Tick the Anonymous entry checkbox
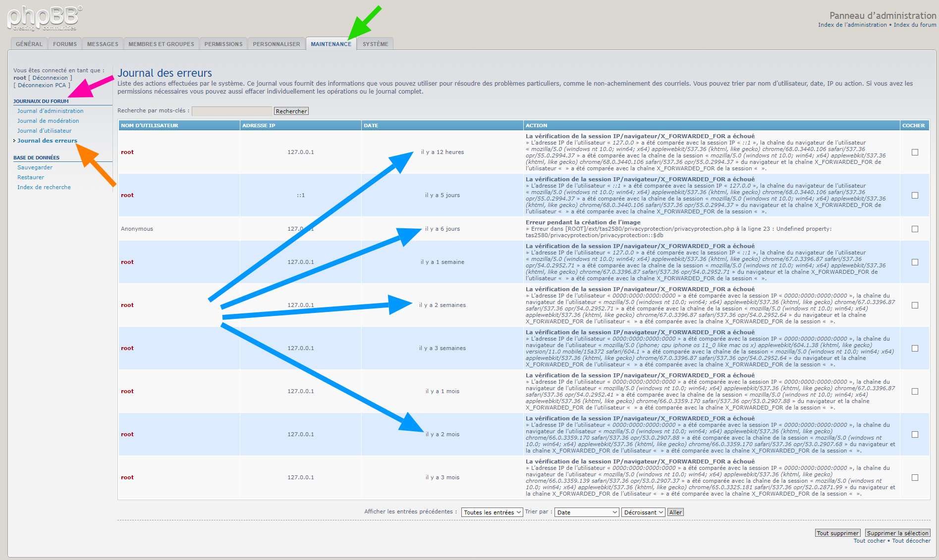939x560 pixels. [x=915, y=229]
